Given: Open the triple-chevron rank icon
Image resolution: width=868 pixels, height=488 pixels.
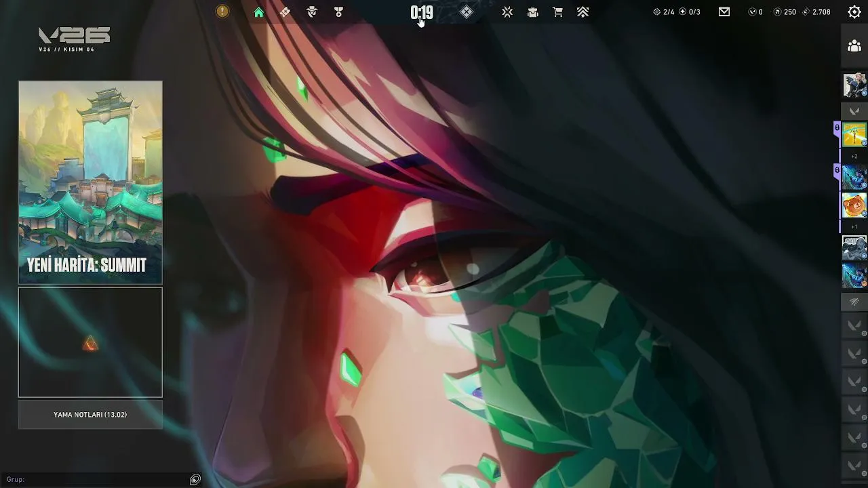Looking at the screenshot, I should (x=583, y=12).
